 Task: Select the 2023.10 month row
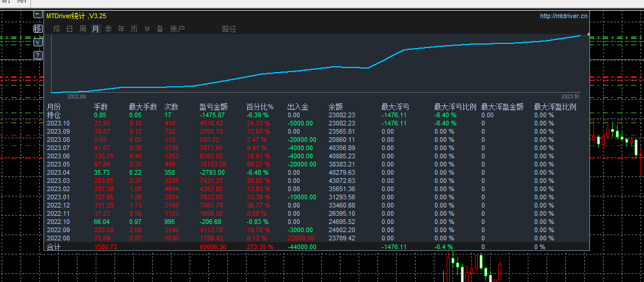click(x=316, y=123)
